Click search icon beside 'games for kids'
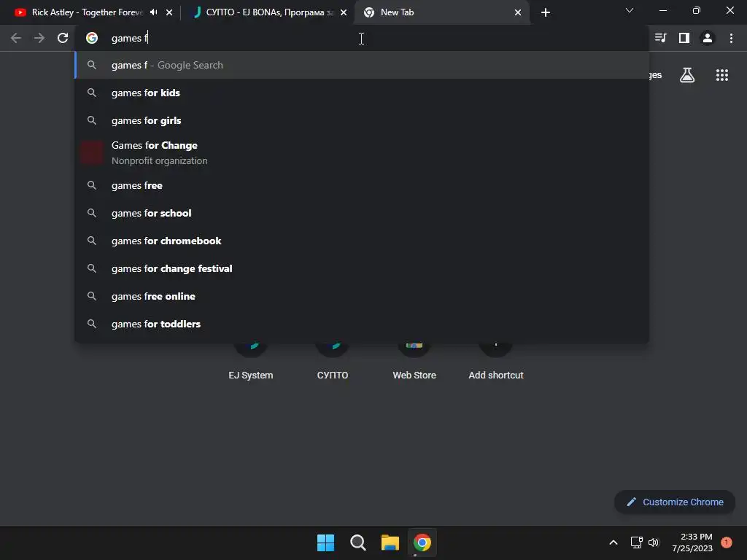 [92, 93]
